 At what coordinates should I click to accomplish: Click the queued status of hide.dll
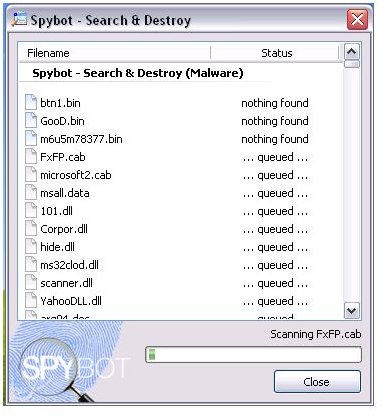click(x=275, y=247)
